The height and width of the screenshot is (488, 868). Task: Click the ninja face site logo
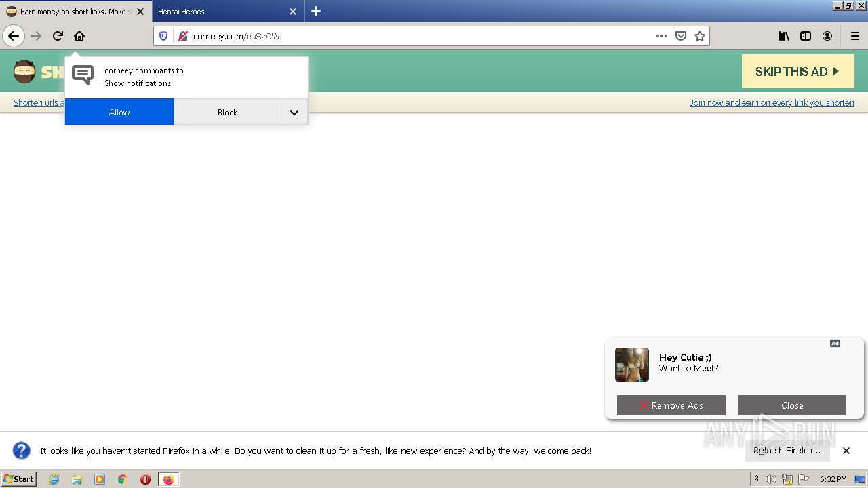(24, 71)
